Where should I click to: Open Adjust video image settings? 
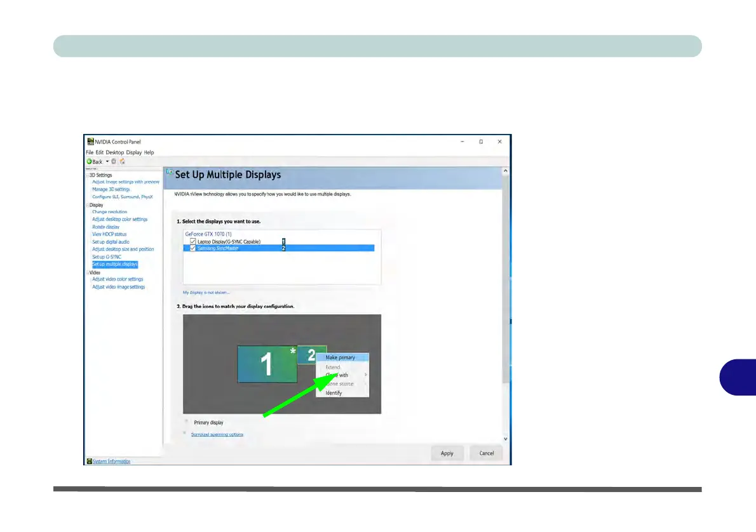119,287
